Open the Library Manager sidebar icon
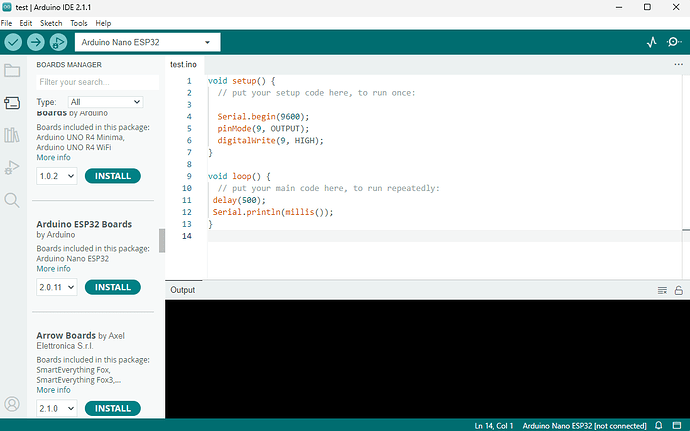The height and width of the screenshot is (431, 690). [12, 135]
